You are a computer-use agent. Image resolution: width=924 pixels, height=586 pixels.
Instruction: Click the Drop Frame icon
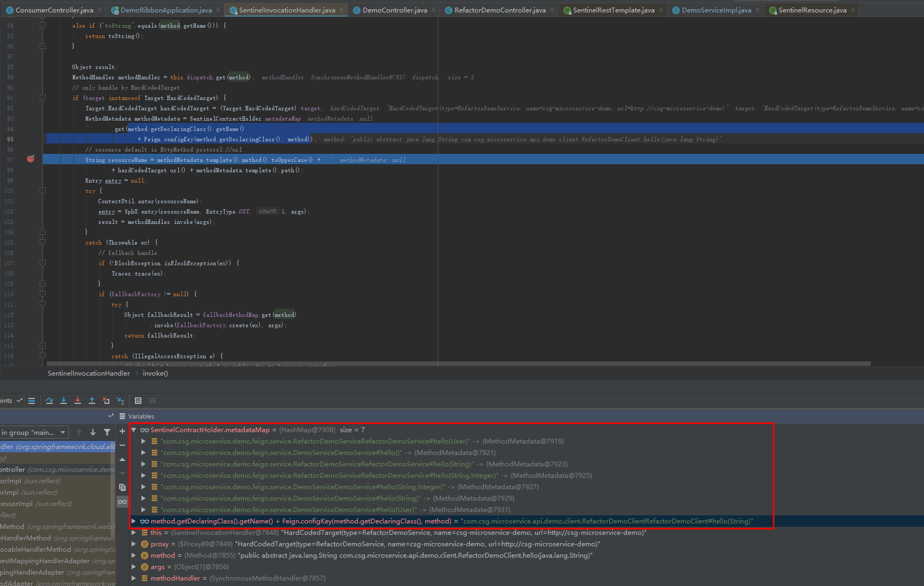pos(106,401)
